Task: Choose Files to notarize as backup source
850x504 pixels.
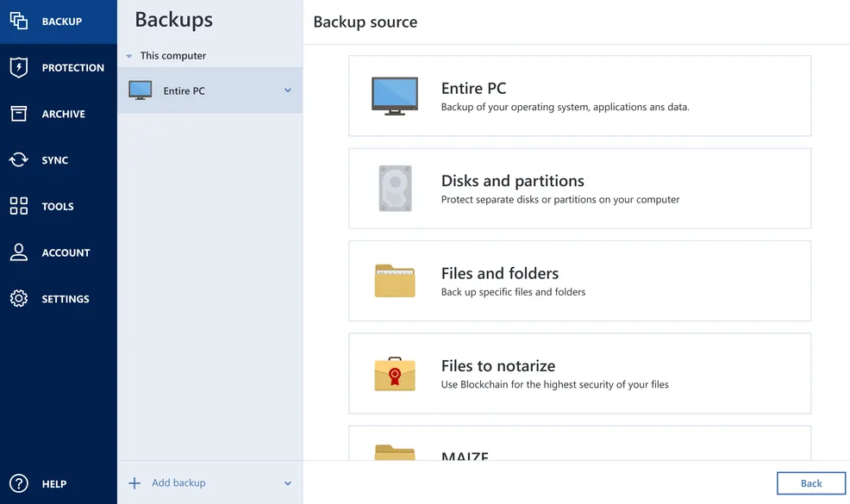Action: point(580,373)
